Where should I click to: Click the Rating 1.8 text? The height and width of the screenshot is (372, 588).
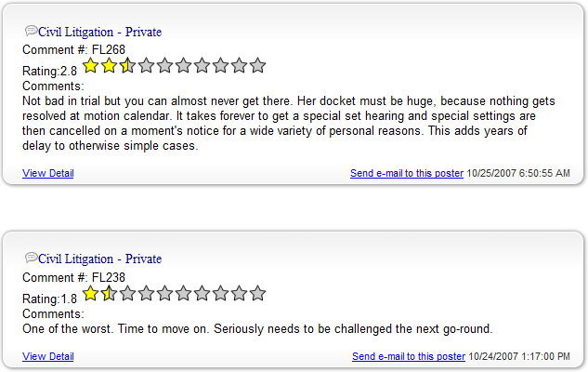(x=49, y=299)
